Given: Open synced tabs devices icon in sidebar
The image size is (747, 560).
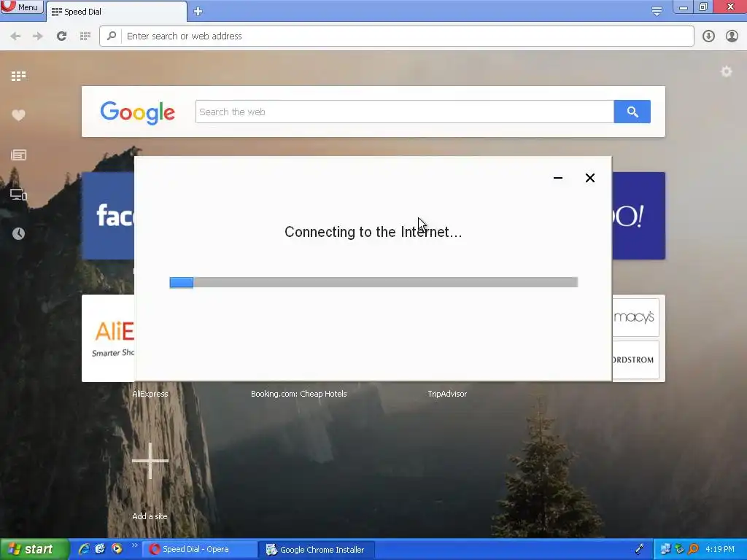Looking at the screenshot, I should point(18,194).
